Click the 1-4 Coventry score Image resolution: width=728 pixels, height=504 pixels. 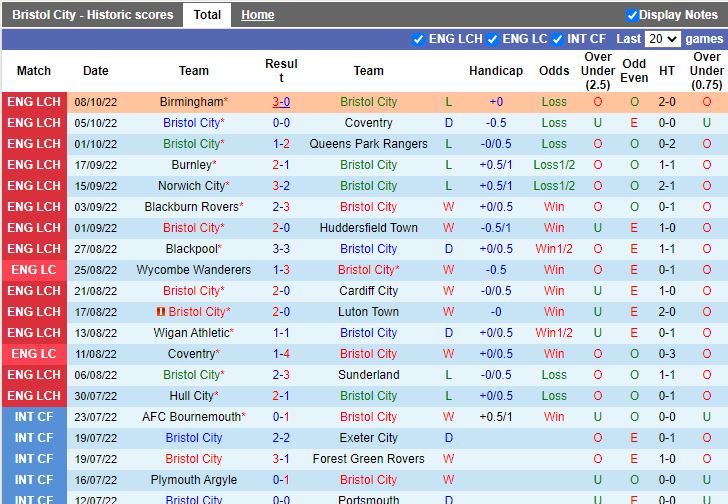pos(281,354)
